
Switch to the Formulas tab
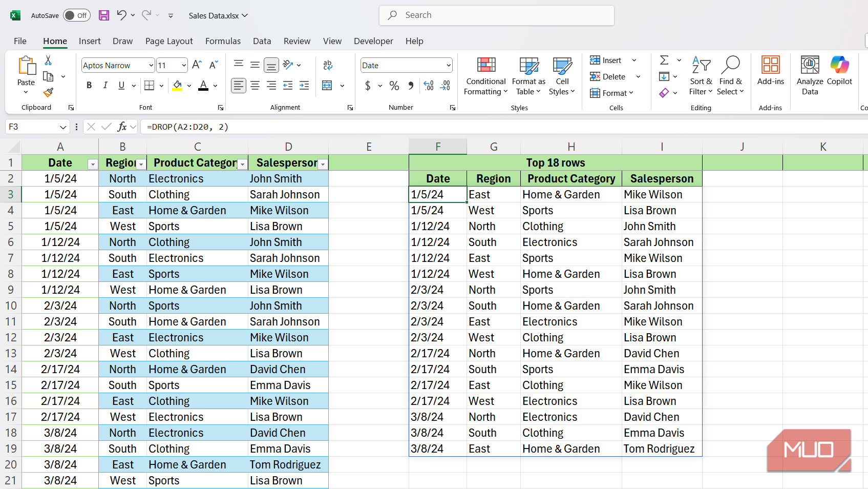pyautogui.click(x=223, y=41)
